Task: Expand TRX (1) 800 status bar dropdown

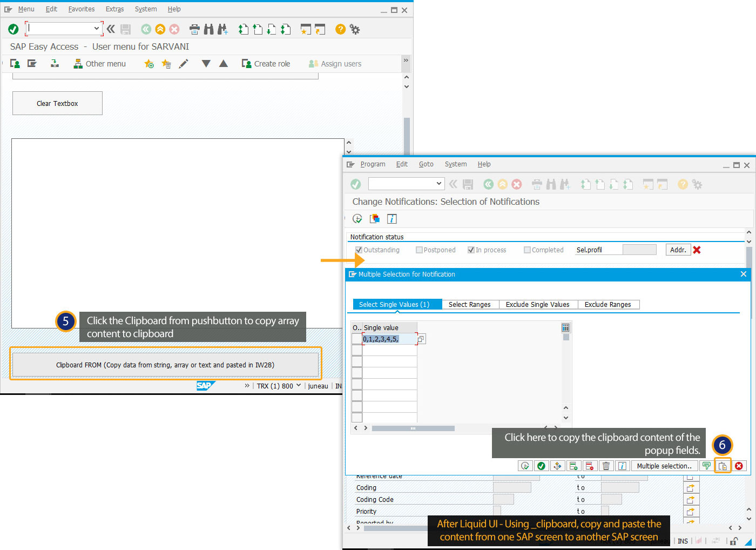Action: (299, 386)
